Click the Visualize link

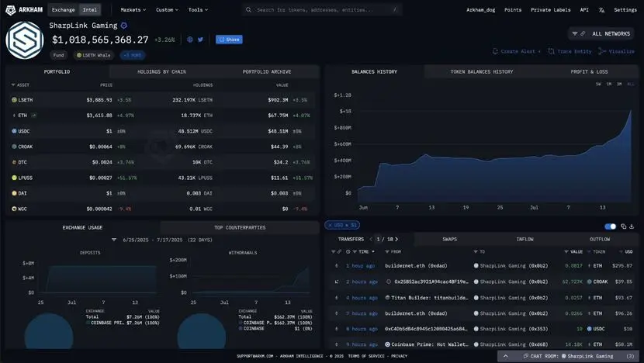point(617,51)
